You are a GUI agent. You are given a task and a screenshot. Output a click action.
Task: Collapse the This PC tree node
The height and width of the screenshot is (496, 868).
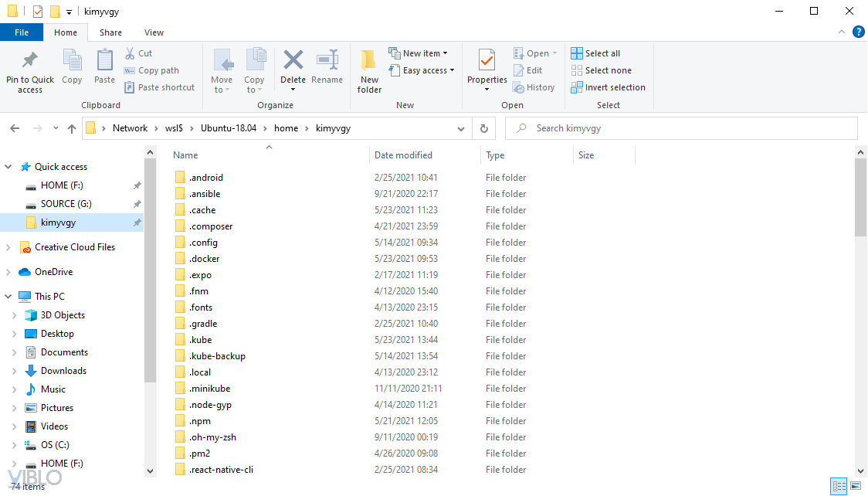[x=8, y=296]
